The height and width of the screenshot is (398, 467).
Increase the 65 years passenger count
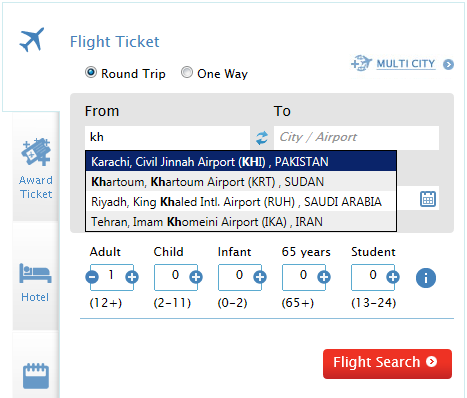point(324,277)
